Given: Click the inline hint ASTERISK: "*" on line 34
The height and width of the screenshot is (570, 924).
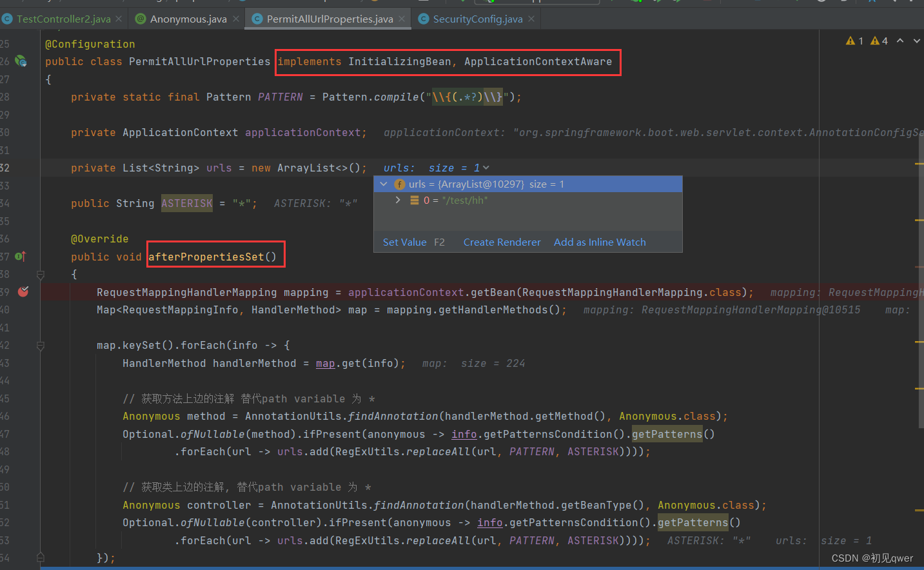Looking at the screenshot, I should 316,204.
